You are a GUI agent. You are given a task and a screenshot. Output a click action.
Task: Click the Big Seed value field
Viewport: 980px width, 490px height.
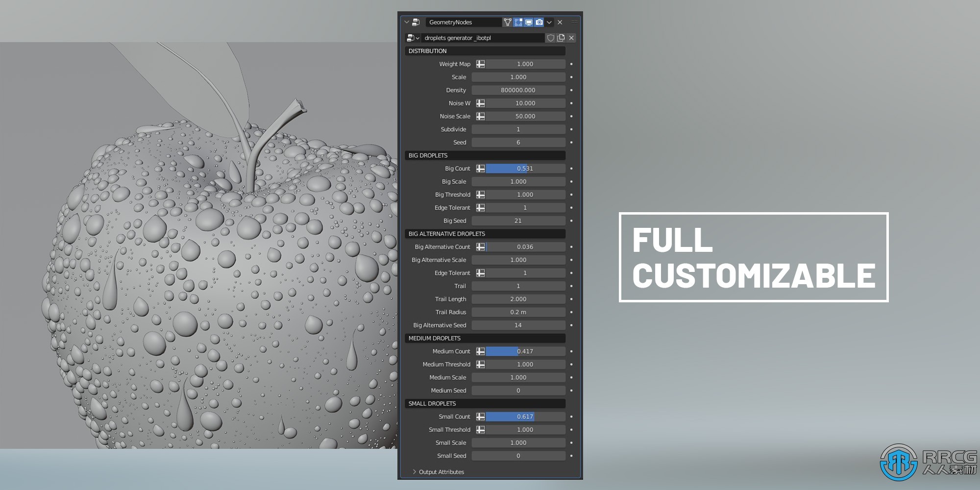518,221
